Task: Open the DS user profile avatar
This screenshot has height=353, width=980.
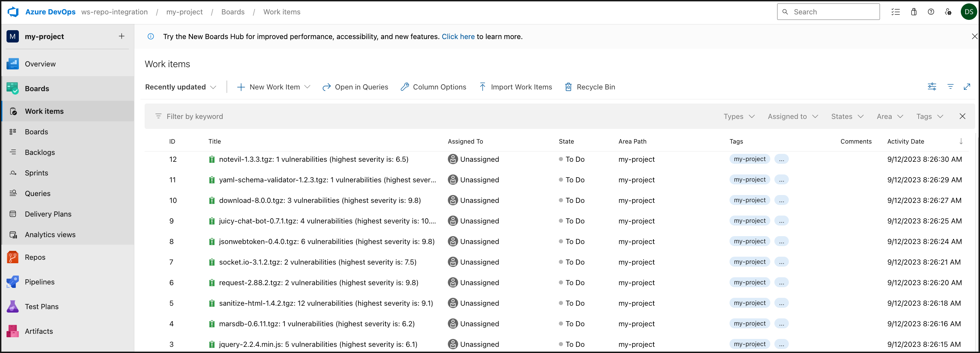Action: [x=969, y=12]
